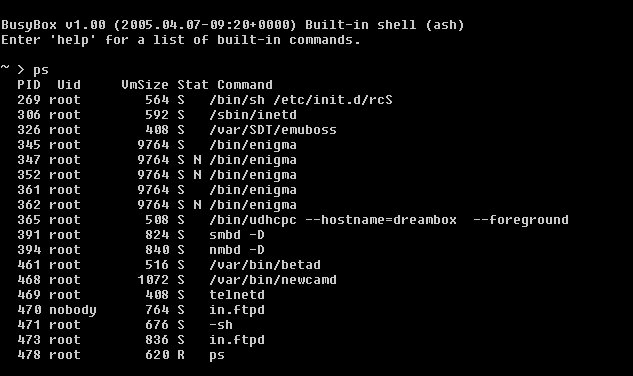Click the typed ps command at prompt
633x376 pixels.
(x=41, y=70)
